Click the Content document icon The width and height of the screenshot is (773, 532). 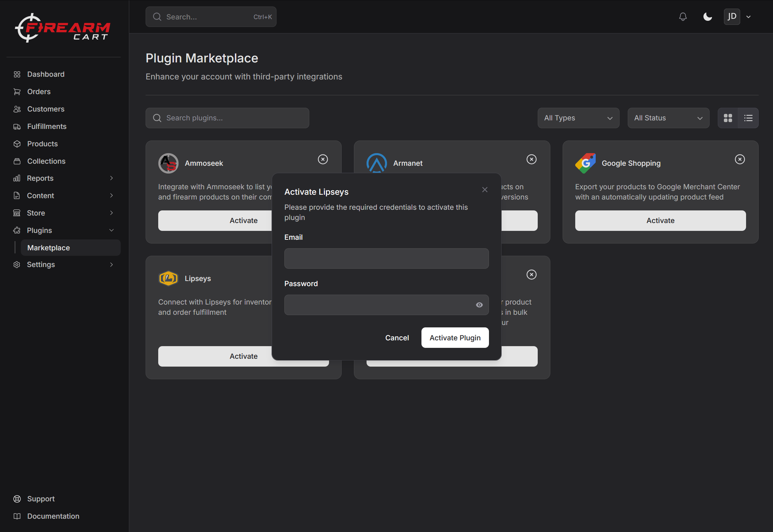coord(17,196)
